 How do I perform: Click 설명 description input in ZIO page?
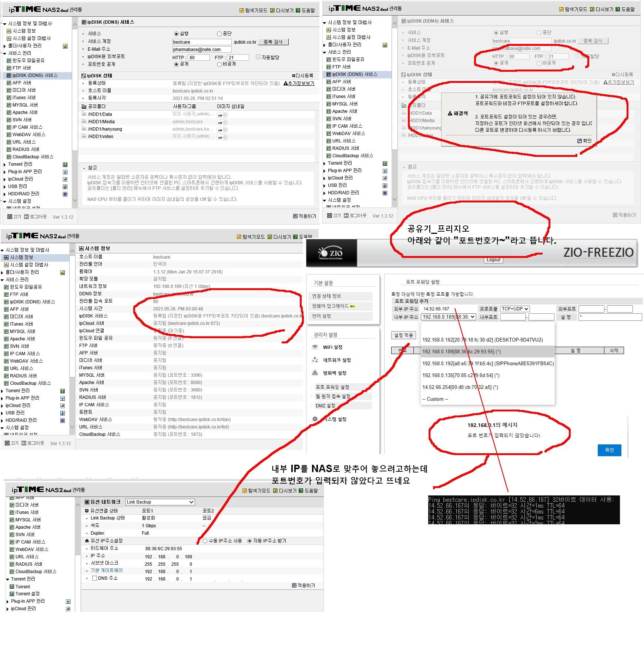click(x=610, y=317)
